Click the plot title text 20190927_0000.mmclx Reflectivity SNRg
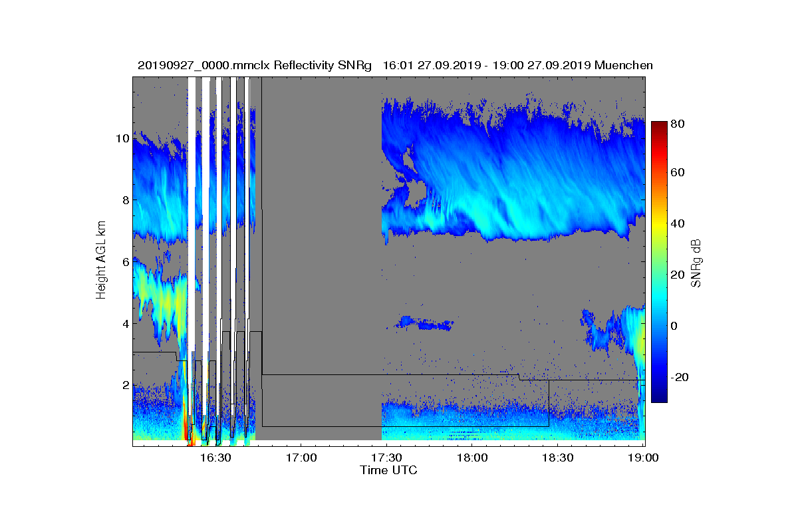 (255, 65)
